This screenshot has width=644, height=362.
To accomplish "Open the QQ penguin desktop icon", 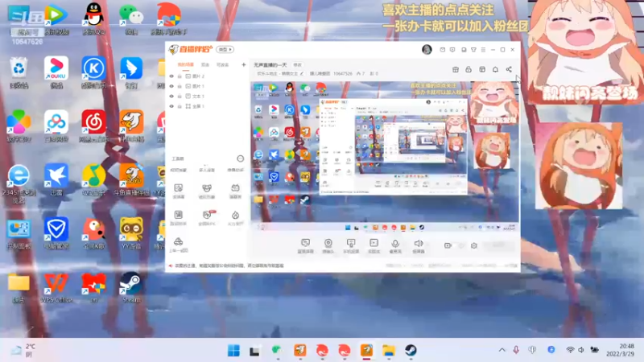I will [x=94, y=19].
